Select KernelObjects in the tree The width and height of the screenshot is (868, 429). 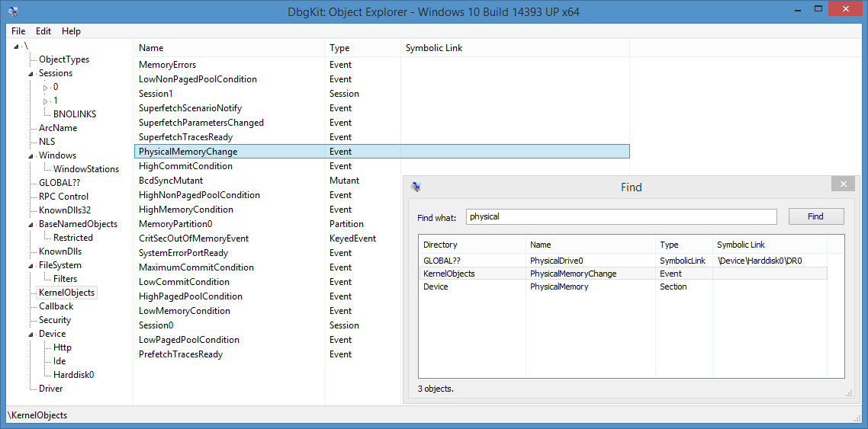(66, 293)
